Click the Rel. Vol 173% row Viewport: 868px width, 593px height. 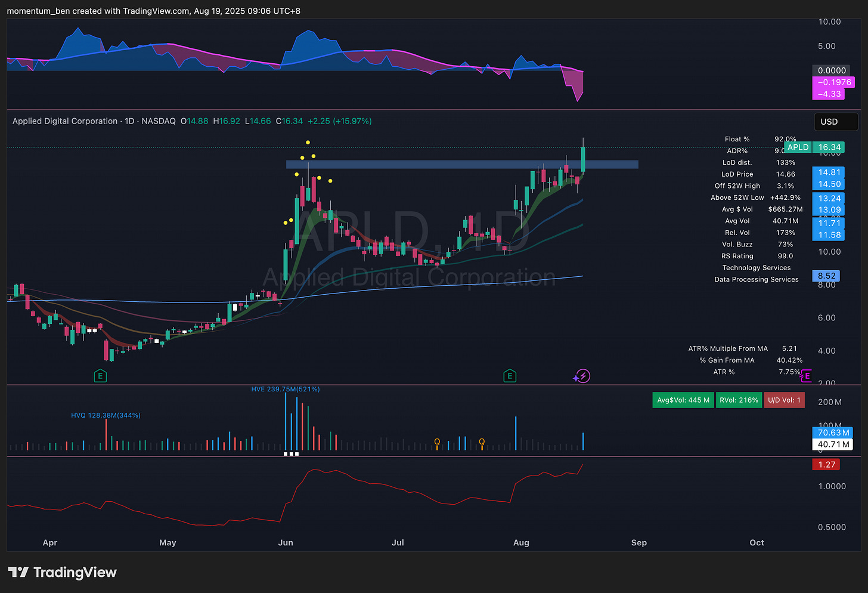click(760, 233)
